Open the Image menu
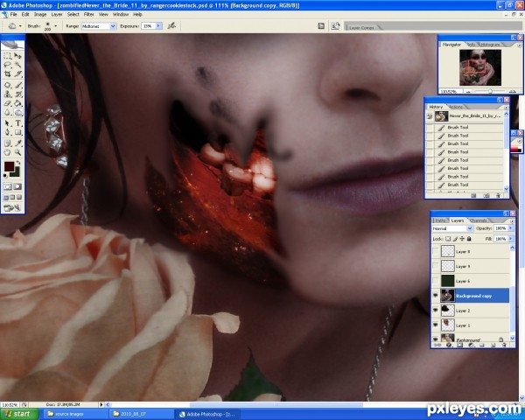525x420 pixels. 40,14
